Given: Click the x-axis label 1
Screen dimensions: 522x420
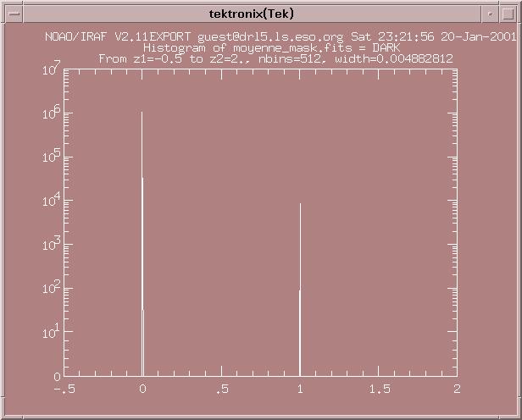Looking at the screenshot, I should tap(300, 389).
